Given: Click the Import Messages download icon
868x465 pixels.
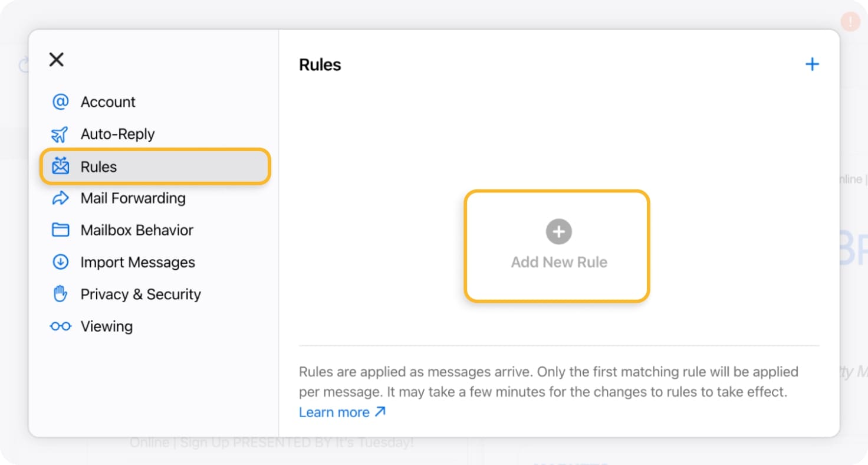Looking at the screenshot, I should coord(60,262).
